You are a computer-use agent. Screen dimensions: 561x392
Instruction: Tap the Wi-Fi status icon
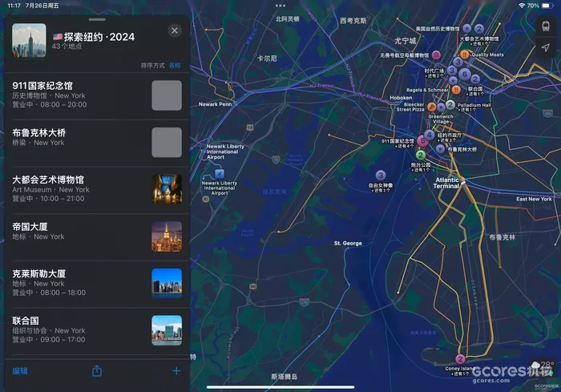coord(522,6)
